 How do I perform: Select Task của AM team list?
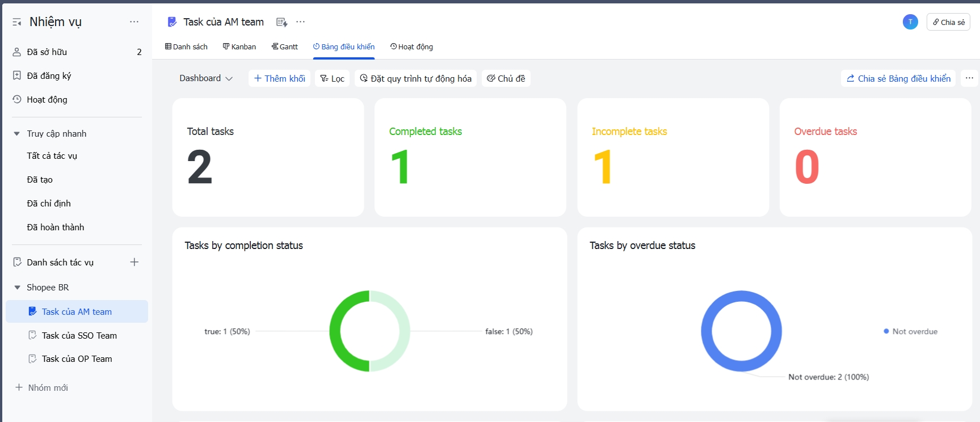[x=77, y=311]
